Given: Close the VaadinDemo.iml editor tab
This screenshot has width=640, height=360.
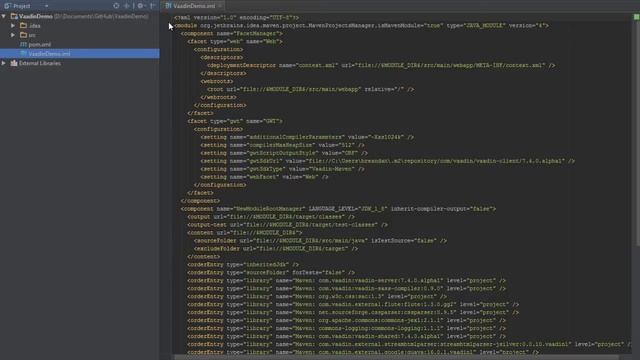Looking at the screenshot, I should pyautogui.click(x=220, y=6).
